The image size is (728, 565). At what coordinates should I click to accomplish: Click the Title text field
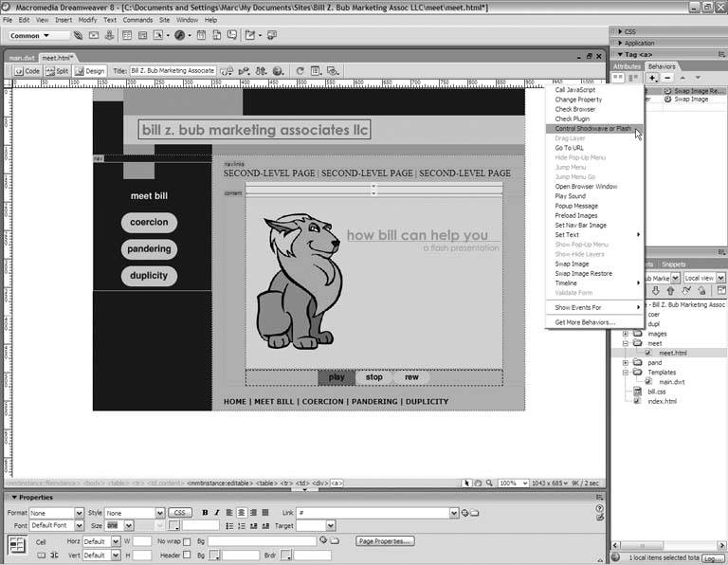point(172,71)
